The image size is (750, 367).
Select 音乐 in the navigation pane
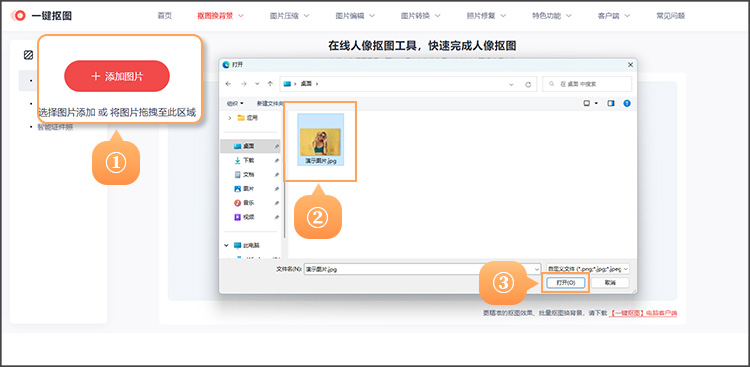[251, 203]
